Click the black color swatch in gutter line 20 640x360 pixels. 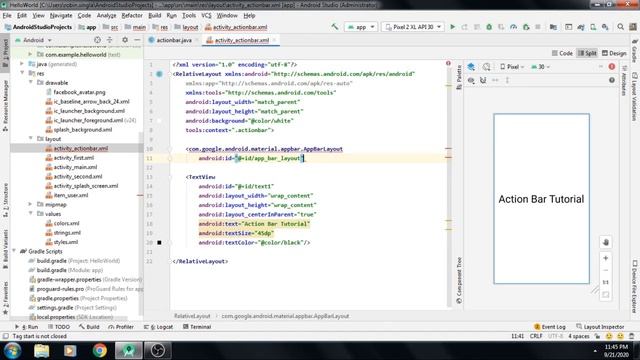point(159,242)
